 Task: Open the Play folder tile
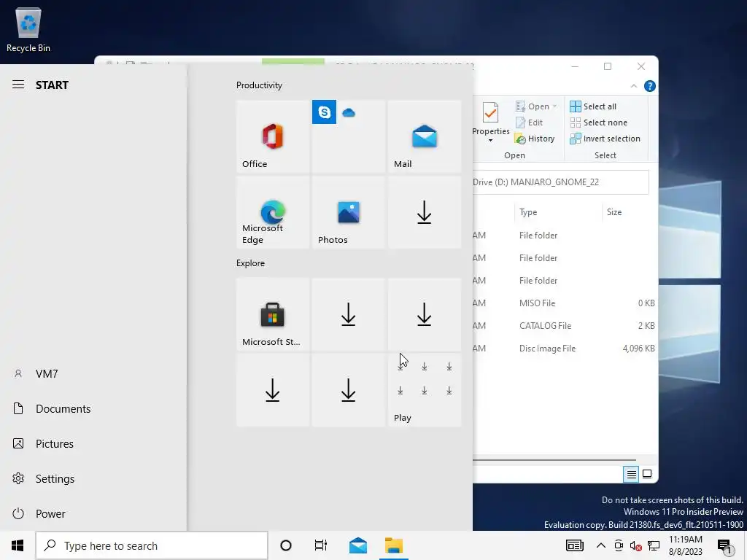424,389
